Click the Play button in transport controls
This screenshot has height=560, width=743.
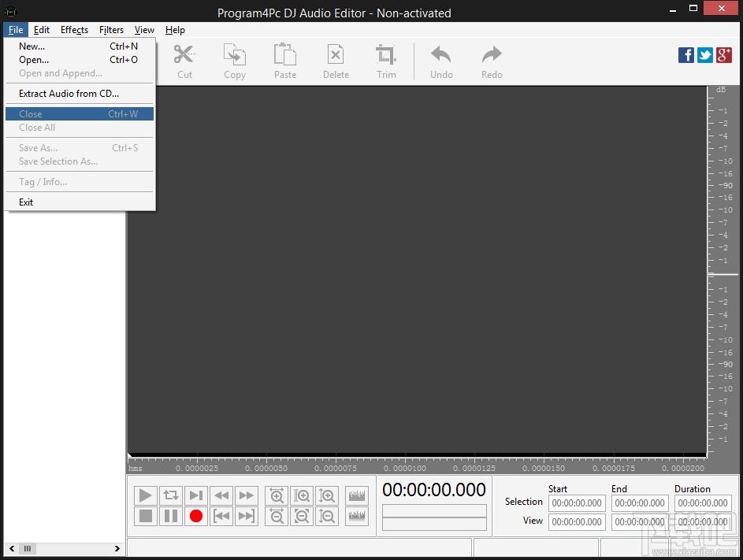click(145, 495)
